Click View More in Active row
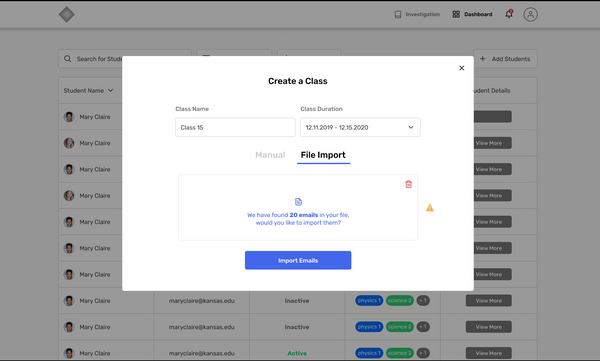 489,353
